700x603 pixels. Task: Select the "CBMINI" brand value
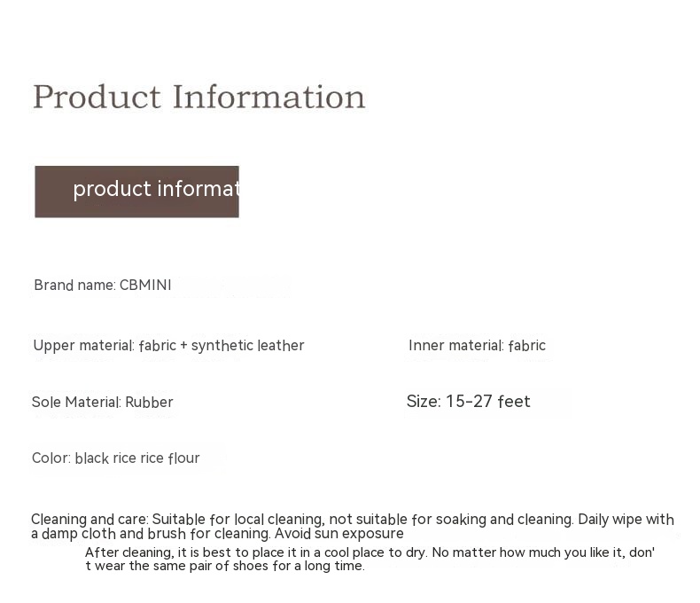tap(145, 286)
